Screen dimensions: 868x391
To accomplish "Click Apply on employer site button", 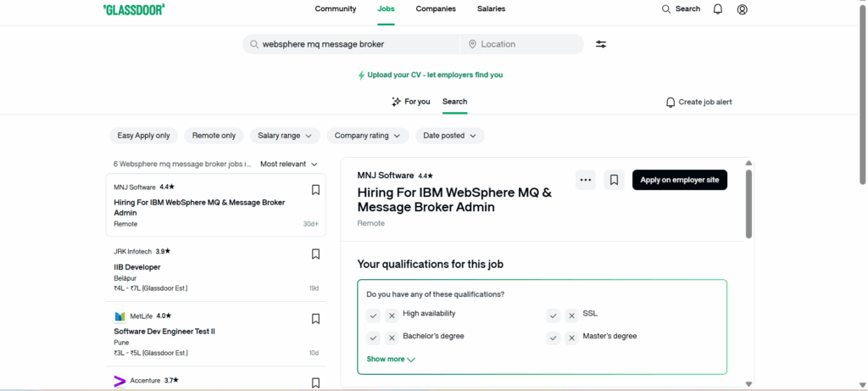I will tap(680, 180).
